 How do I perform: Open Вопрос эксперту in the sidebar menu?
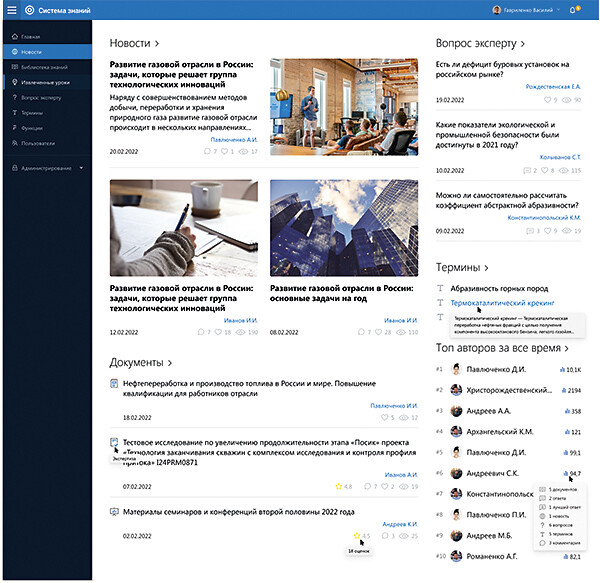click(41, 98)
